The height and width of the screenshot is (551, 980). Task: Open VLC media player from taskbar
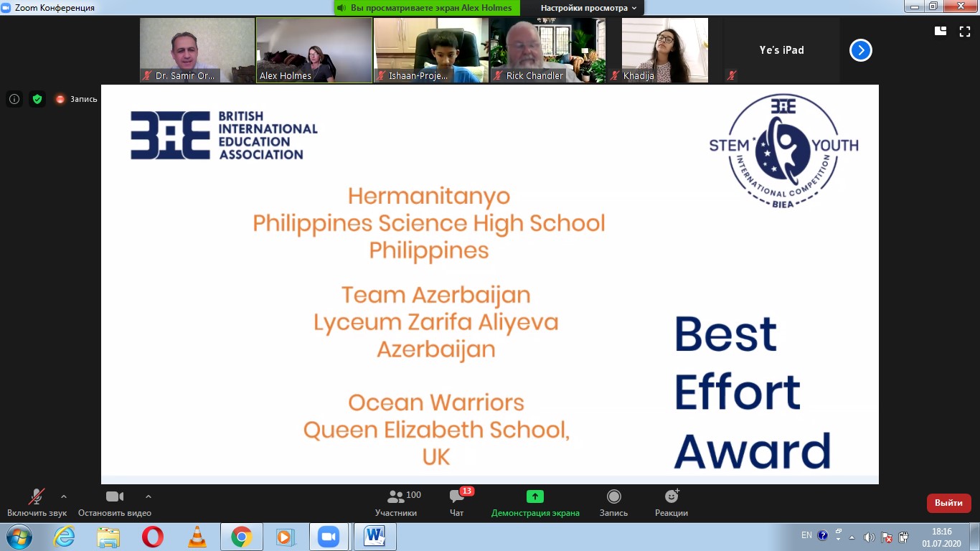[197, 537]
